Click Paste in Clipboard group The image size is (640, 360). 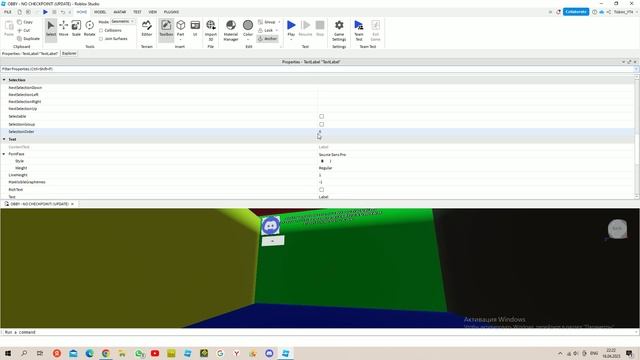[x=9, y=28]
